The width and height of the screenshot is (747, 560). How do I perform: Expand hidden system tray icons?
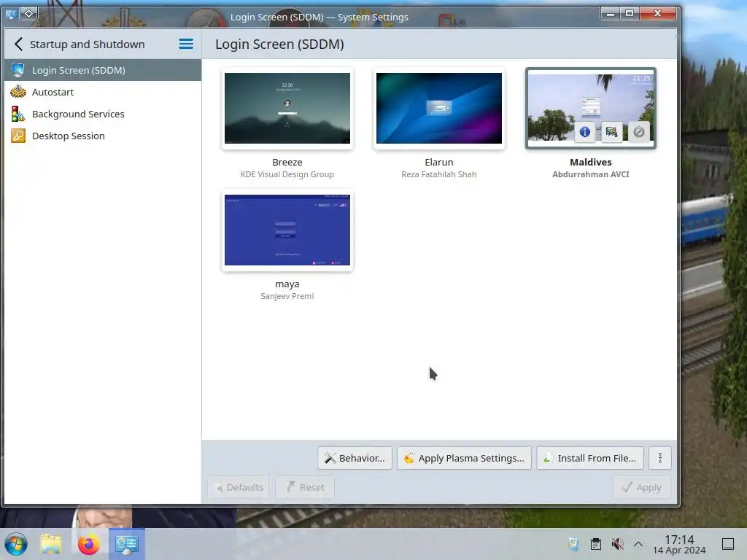coord(638,544)
